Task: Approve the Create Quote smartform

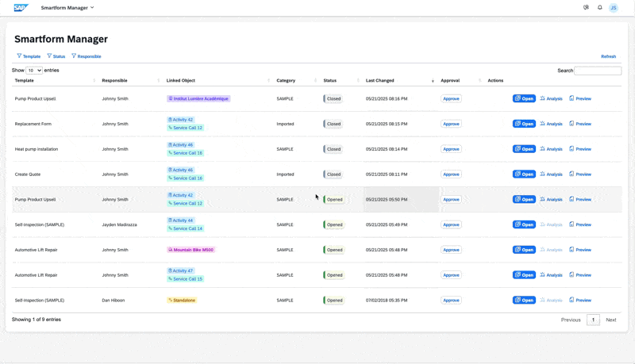Action: [451, 174]
